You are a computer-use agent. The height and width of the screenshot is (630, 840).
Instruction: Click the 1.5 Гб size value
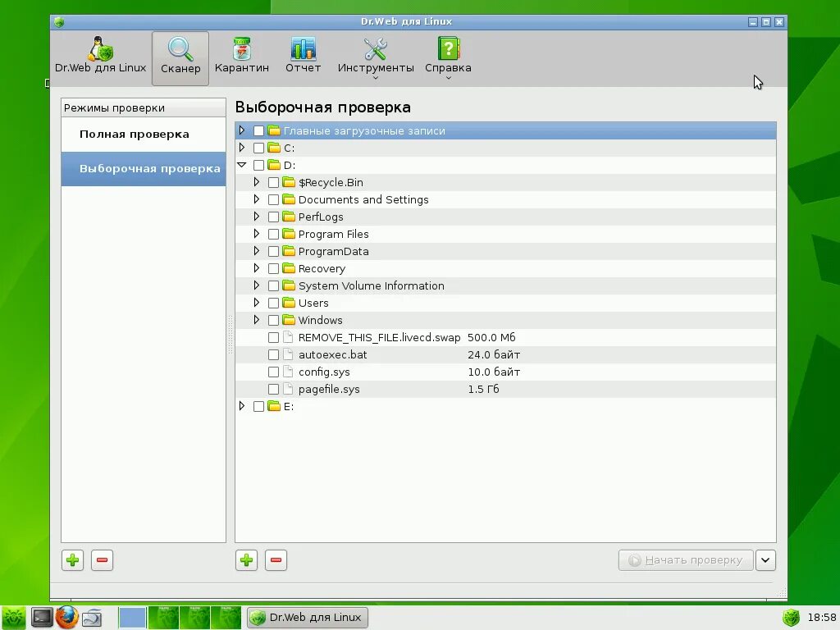483,389
